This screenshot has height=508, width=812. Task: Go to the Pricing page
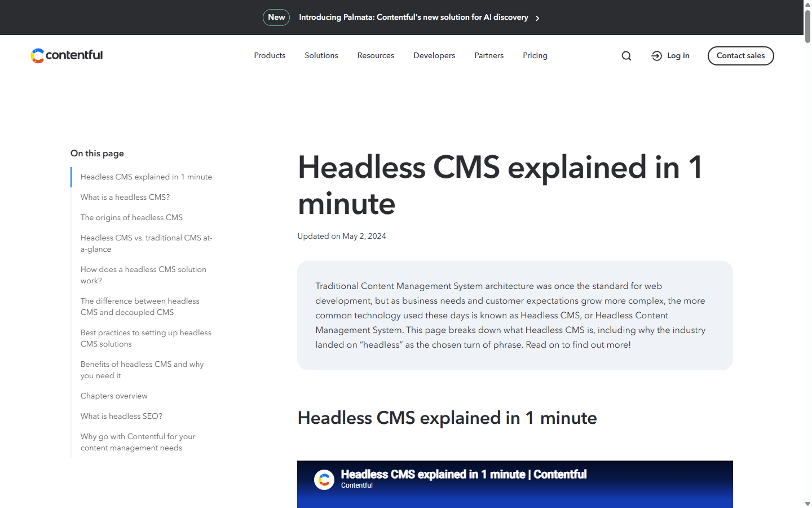click(535, 55)
